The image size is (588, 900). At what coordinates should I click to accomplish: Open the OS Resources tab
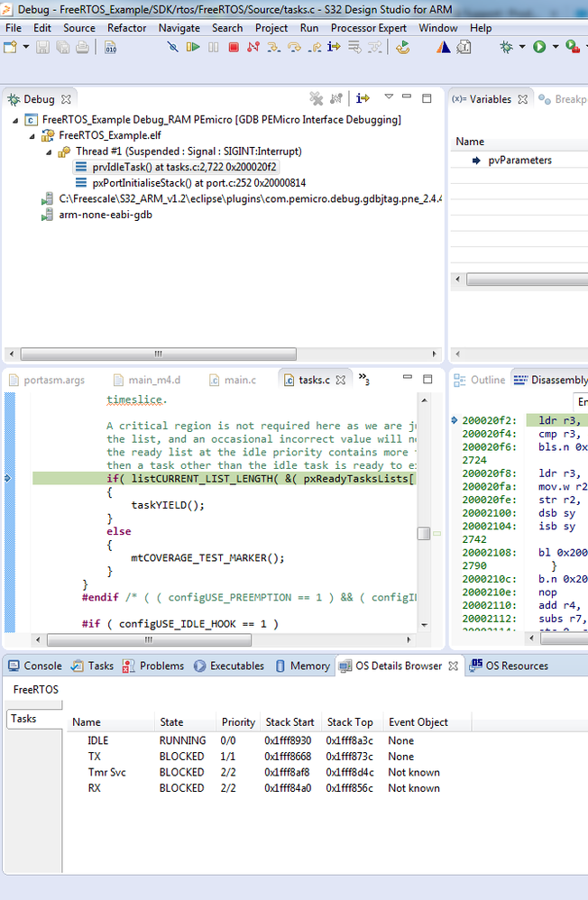tap(509, 666)
